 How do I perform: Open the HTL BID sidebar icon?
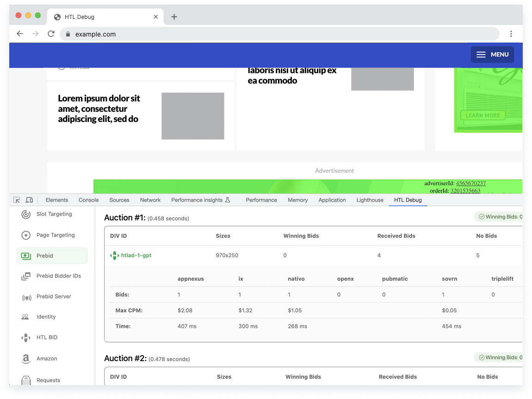click(x=26, y=338)
